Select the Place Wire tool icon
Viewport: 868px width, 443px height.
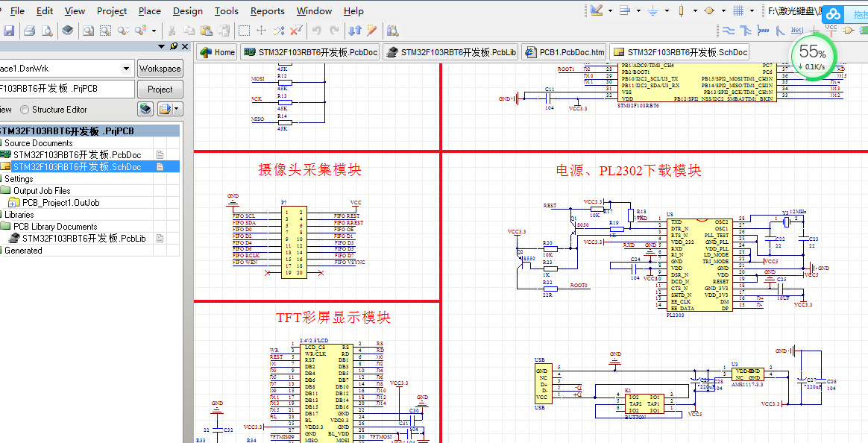tap(729, 31)
